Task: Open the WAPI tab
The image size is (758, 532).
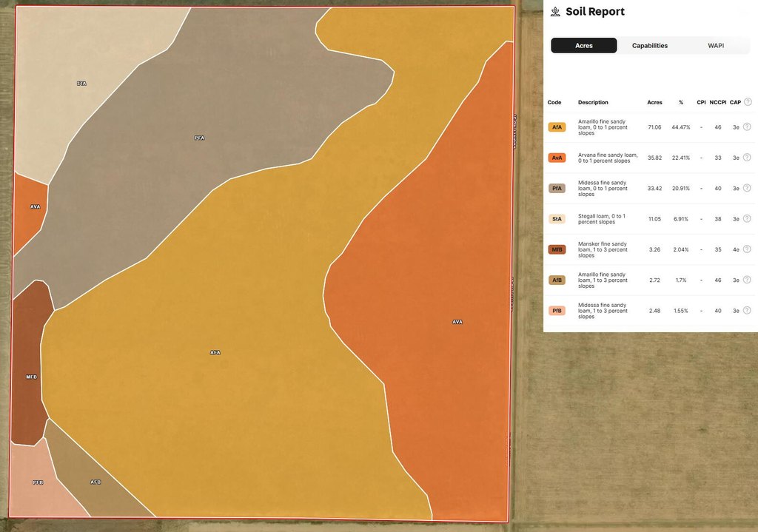Action: click(x=716, y=46)
